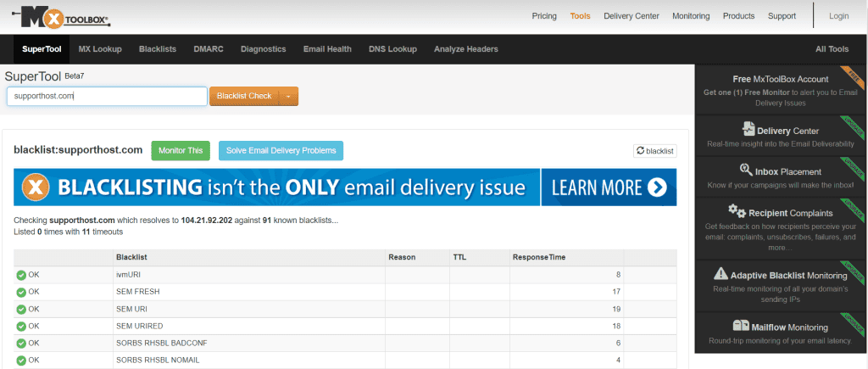Click the orange X circle in banner
Image resolution: width=868 pixels, height=369 pixels.
[x=36, y=187]
